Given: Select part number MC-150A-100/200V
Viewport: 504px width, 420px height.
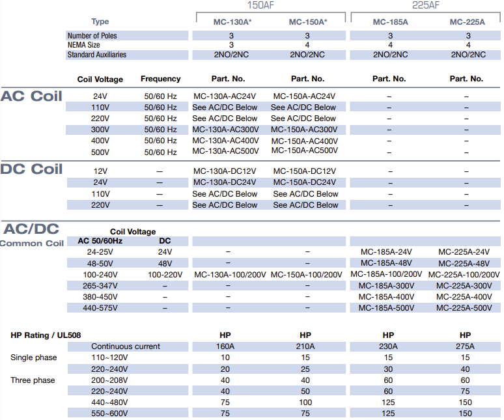Looking at the screenshot, I should pos(306,275).
